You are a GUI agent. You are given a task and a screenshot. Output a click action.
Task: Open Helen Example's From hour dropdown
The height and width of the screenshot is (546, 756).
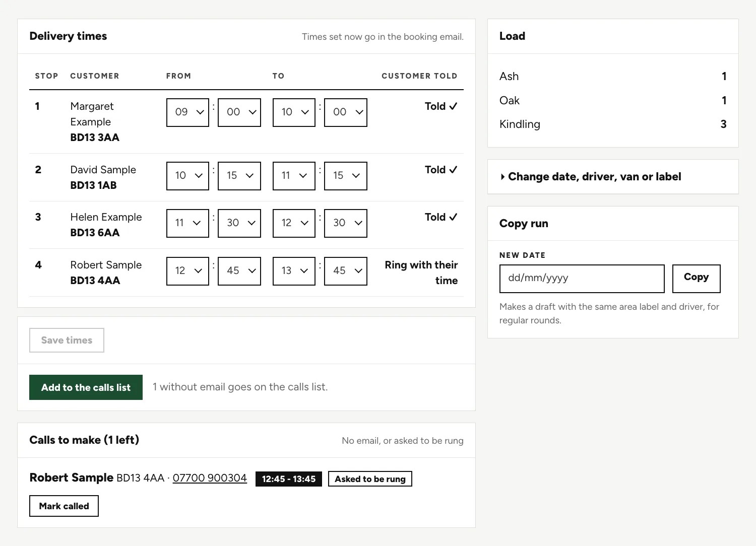[x=187, y=223]
